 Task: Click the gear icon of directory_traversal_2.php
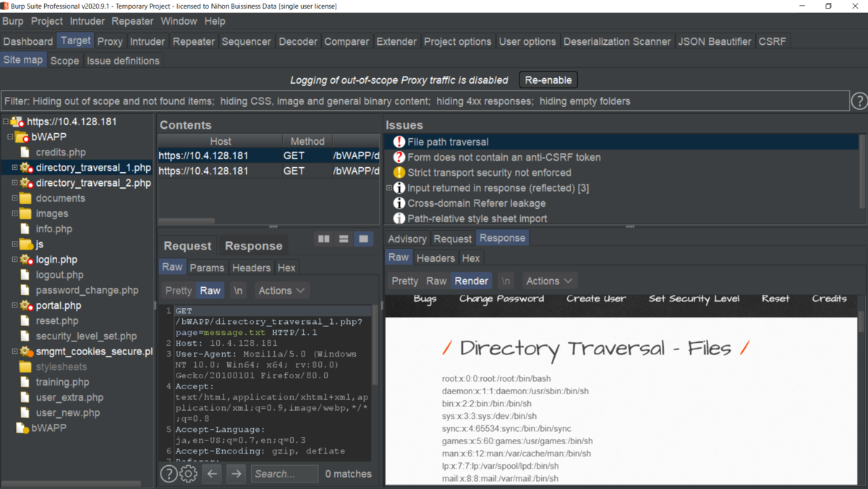click(x=26, y=183)
